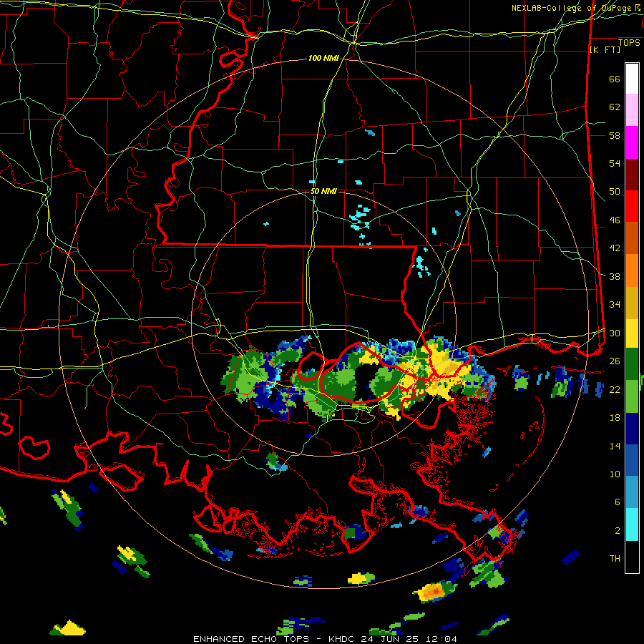Click the 18 value on the legend
644x644 pixels.
pos(615,418)
